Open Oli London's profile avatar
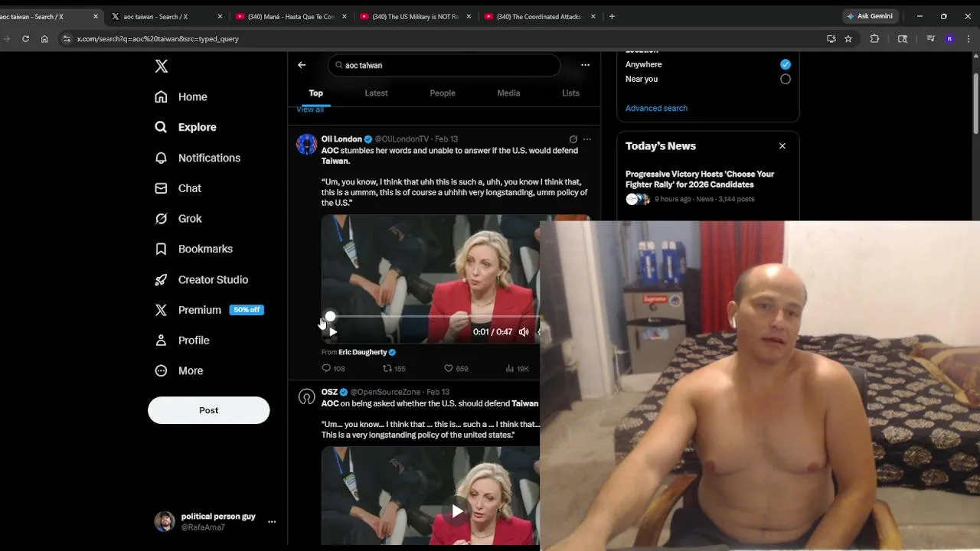 click(307, 144)
